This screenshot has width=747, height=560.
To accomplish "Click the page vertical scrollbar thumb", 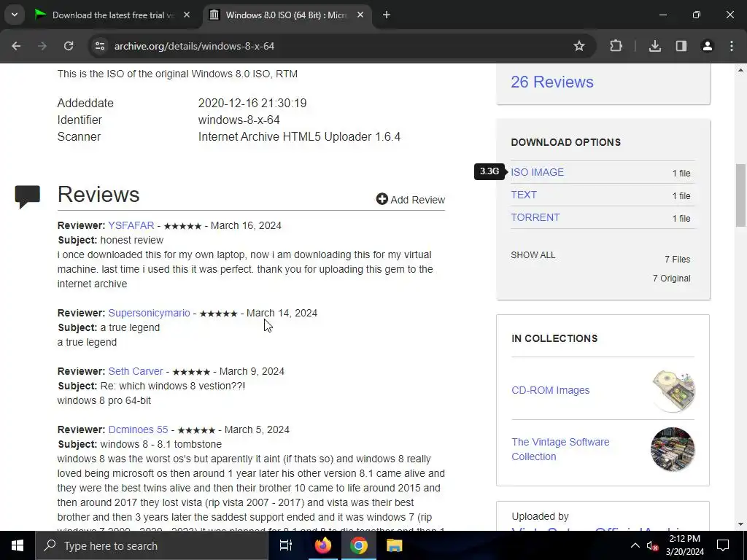I will tap(741, 195).
